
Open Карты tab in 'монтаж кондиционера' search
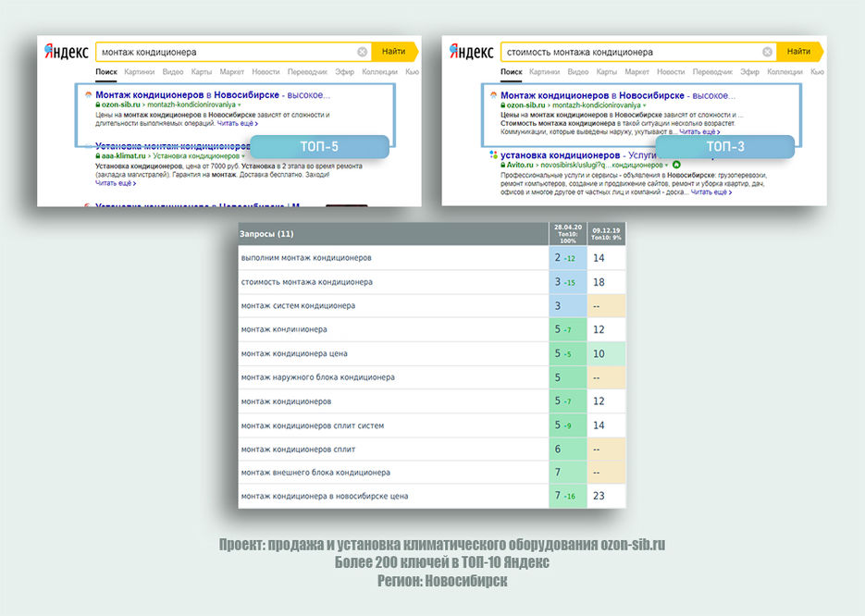202,72
